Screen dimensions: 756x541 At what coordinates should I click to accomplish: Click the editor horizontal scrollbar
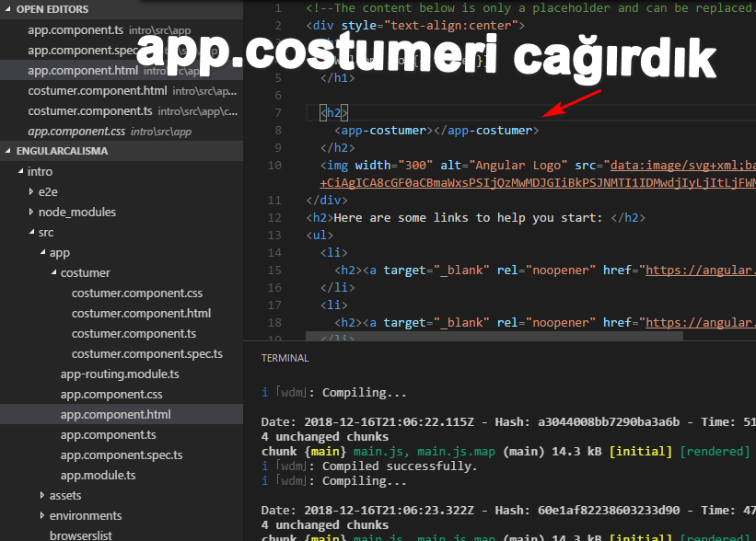[x=494, y=336]
